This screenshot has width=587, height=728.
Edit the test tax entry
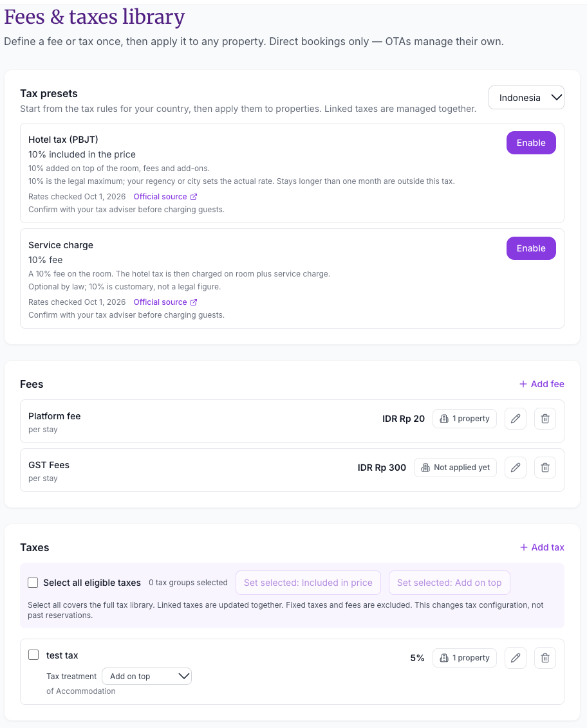(x=516, y=658)
